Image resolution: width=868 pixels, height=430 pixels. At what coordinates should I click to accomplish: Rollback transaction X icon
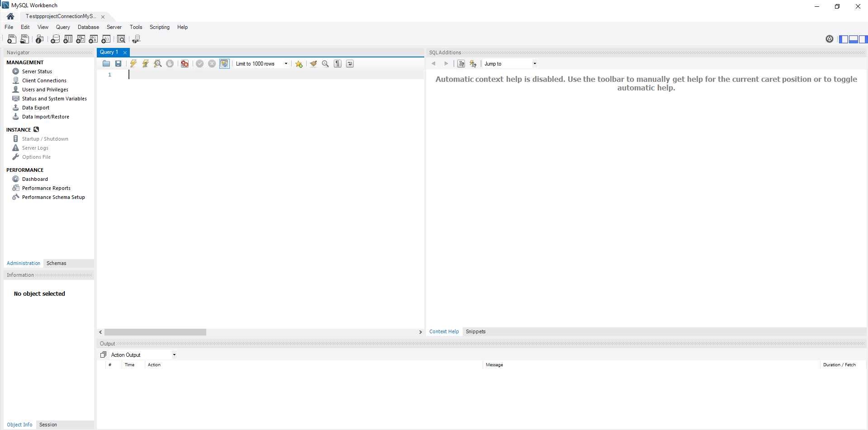[x=212, y=64]
